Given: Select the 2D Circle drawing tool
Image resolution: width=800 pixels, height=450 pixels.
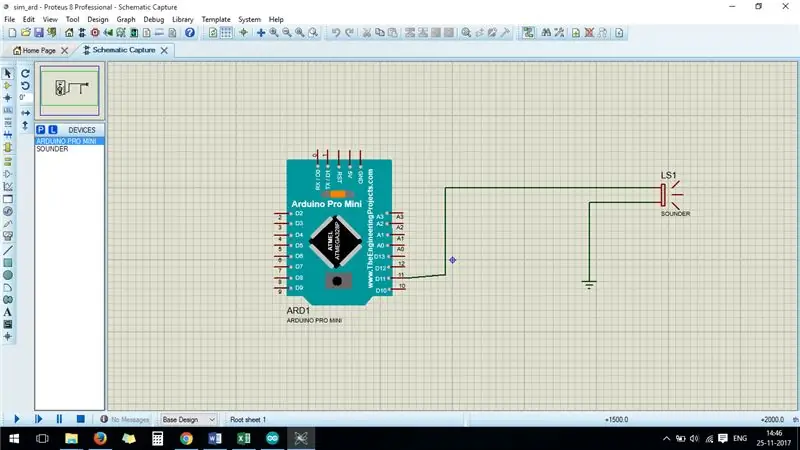Looking at the screenshot, I should [x=8, y=275].
